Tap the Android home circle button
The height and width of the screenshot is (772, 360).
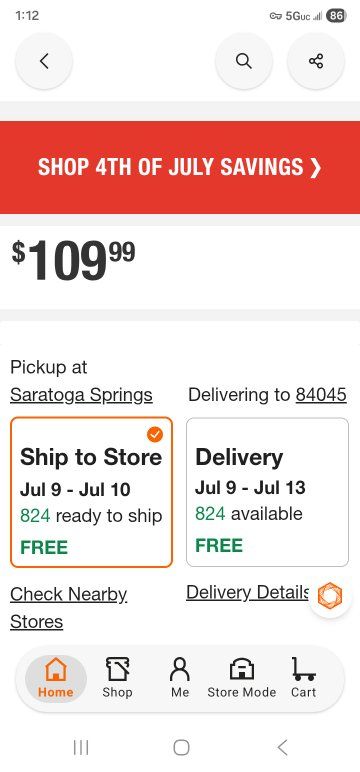point(181,747)
